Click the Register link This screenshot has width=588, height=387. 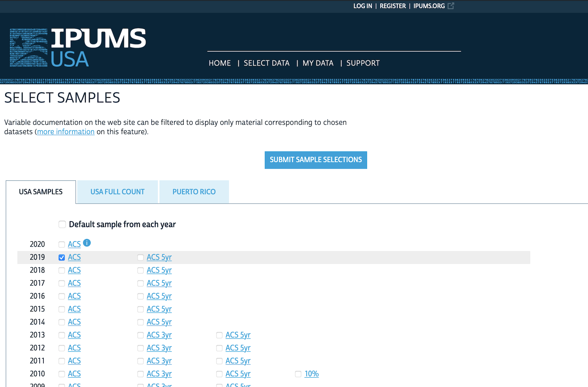pyautogui.click(x=393, y=6)
